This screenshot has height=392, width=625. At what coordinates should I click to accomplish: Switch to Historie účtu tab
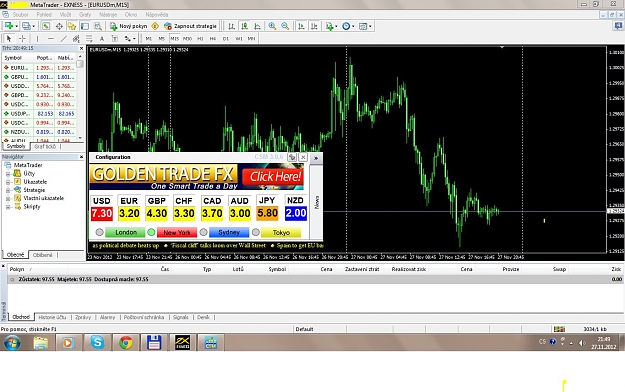52,317
